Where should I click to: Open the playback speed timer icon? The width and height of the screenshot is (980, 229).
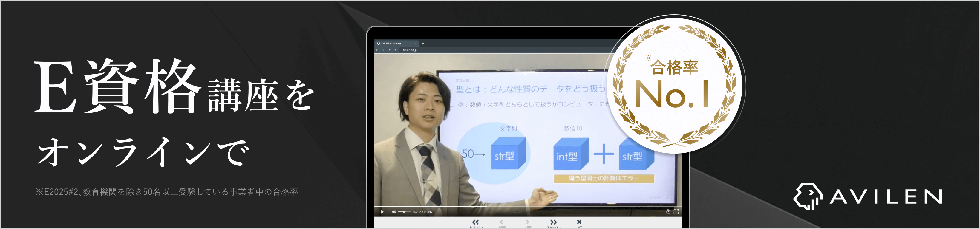coord(668,212)
